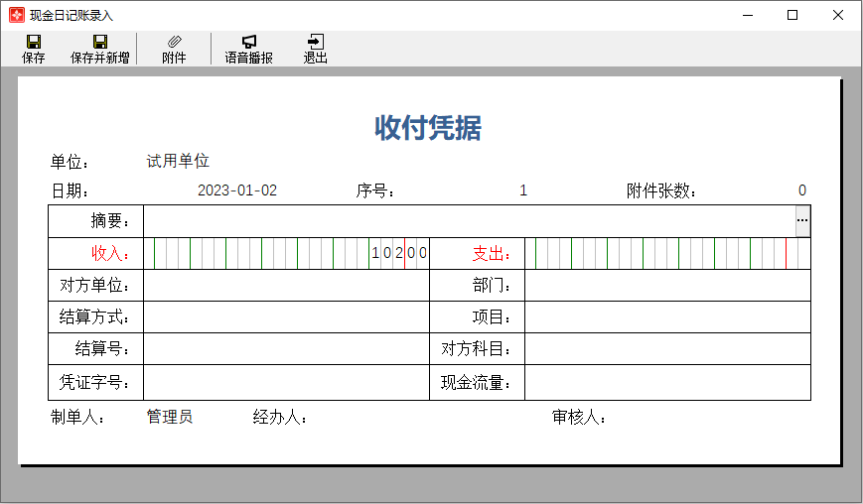Click the 附件张数 value 0
863x504 pixels.
point(802,190)
